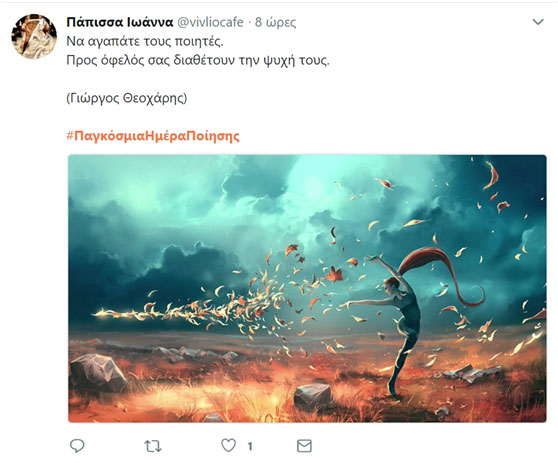Retweet this post using the arrows icon

pos(153,446)
